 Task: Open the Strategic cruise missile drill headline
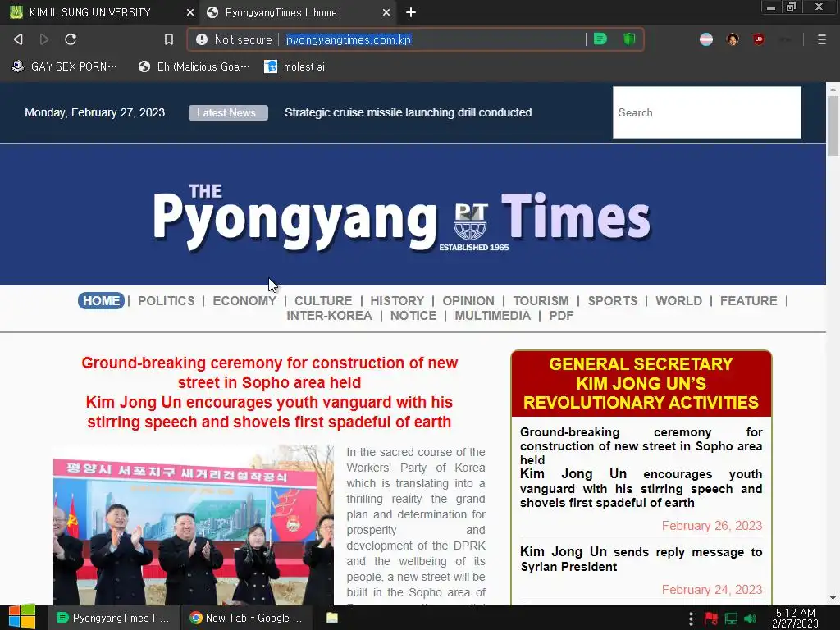pyautogui.click(x=409, y=112)
